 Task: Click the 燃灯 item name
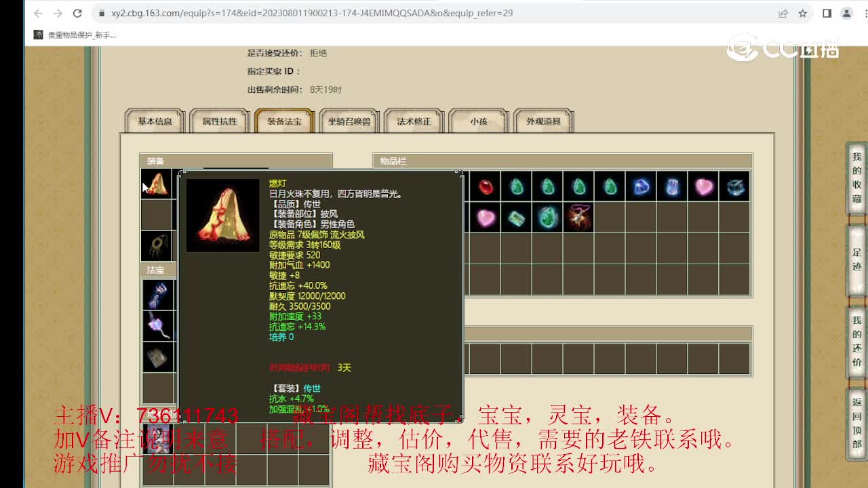click(x=277, y=183)
